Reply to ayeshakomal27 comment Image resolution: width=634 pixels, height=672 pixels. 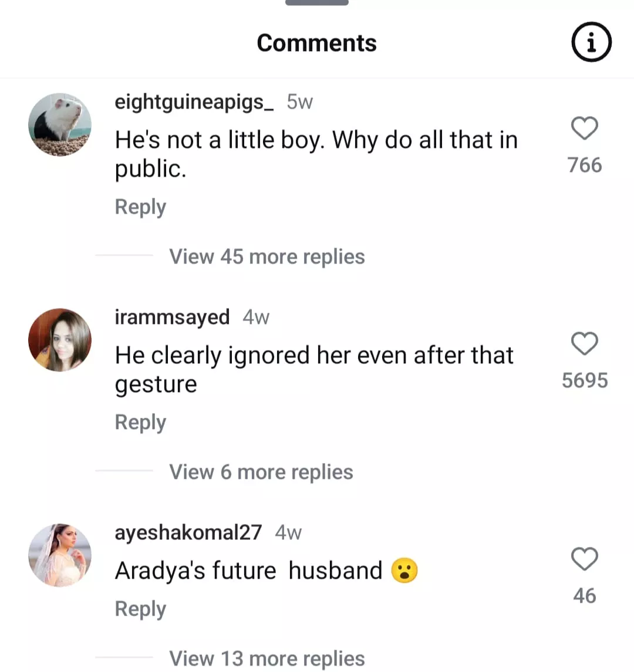tap(140, 609)
